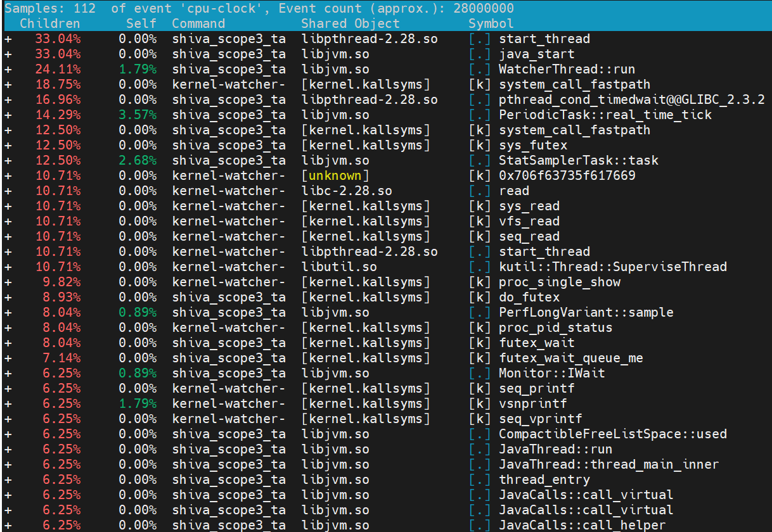Expand the vsnprintf row plus sign
772x532 pixels.
point(8,404)
